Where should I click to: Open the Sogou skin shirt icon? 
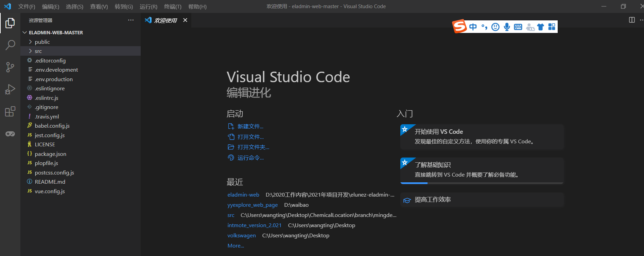(541, 27)
